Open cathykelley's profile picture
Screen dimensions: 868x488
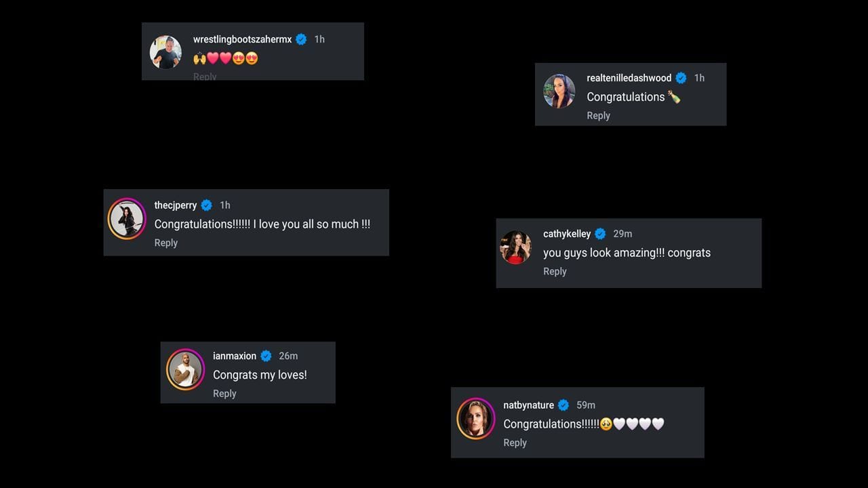pyautogui.click(x=515, y=248)
